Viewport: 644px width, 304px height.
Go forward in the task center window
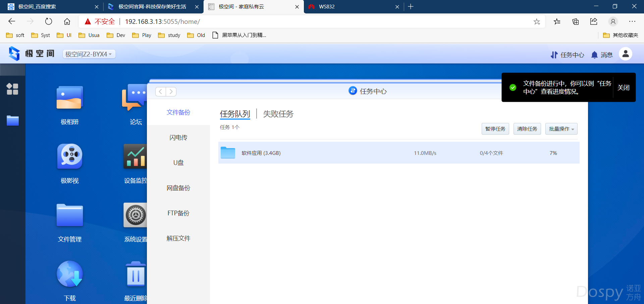(x=171, y=91)
